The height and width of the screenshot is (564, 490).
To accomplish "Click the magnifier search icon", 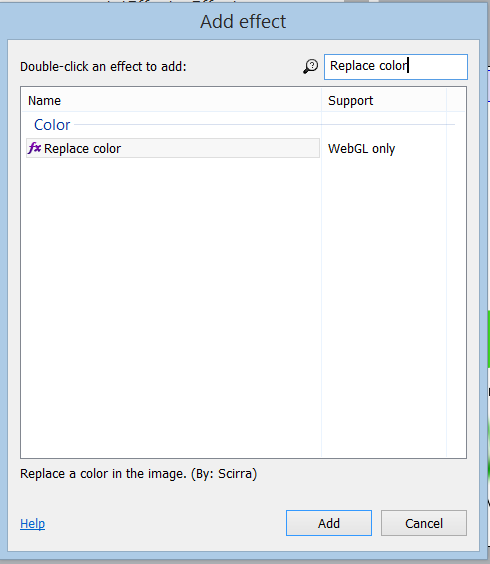I will click(x=310, y=67).
